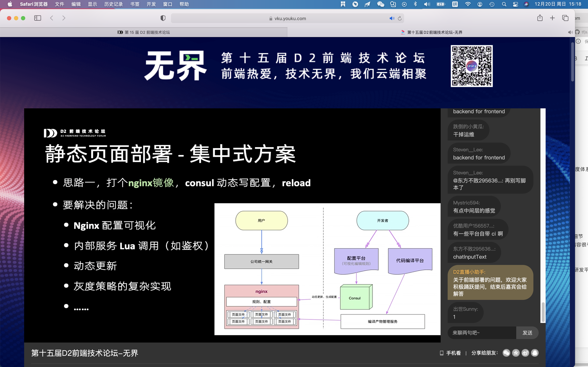The width and height of the screenshot is (588, 367).
Task: Share the stream via the WeChat icon
Action: (506, 353)
